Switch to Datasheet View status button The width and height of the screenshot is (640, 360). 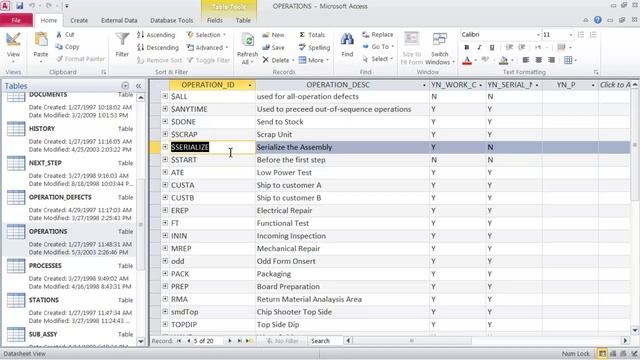pyautogui.click(x=602, y=353)
